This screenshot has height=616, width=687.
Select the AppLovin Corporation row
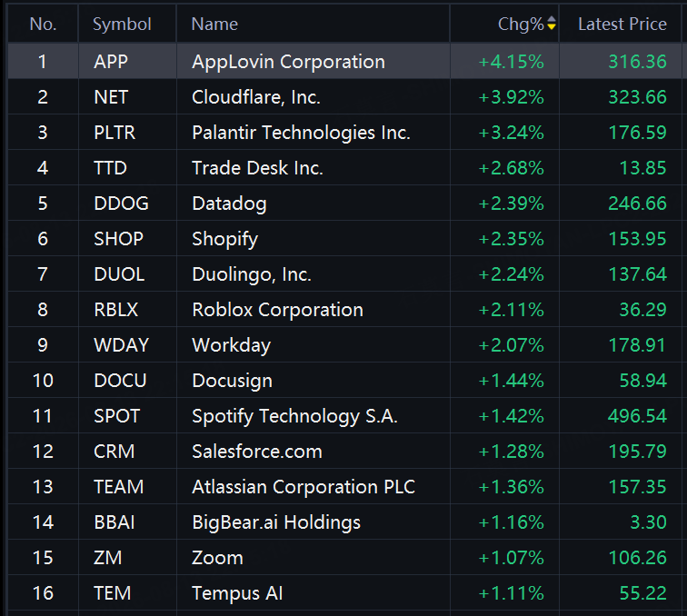tap(344, 61)
